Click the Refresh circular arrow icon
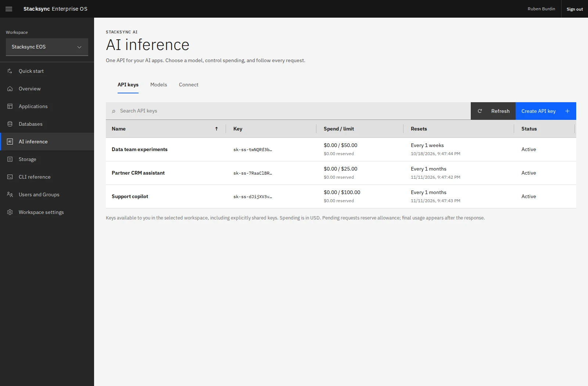The image size is (588, 386). 480,111
